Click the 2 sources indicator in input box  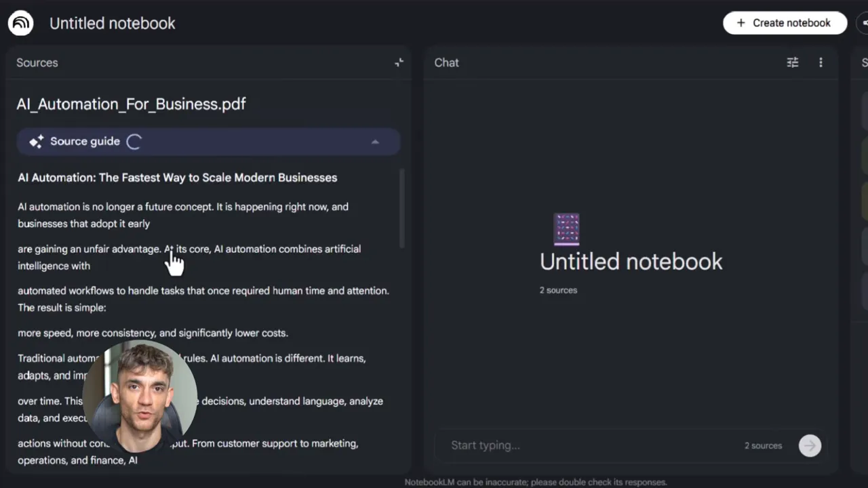[x=763, y=445]
